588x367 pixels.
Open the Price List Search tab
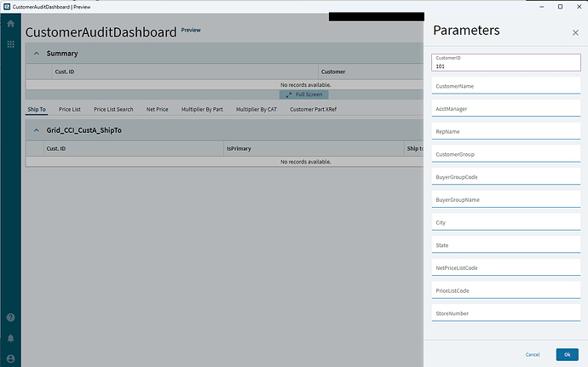click(113, 110)
